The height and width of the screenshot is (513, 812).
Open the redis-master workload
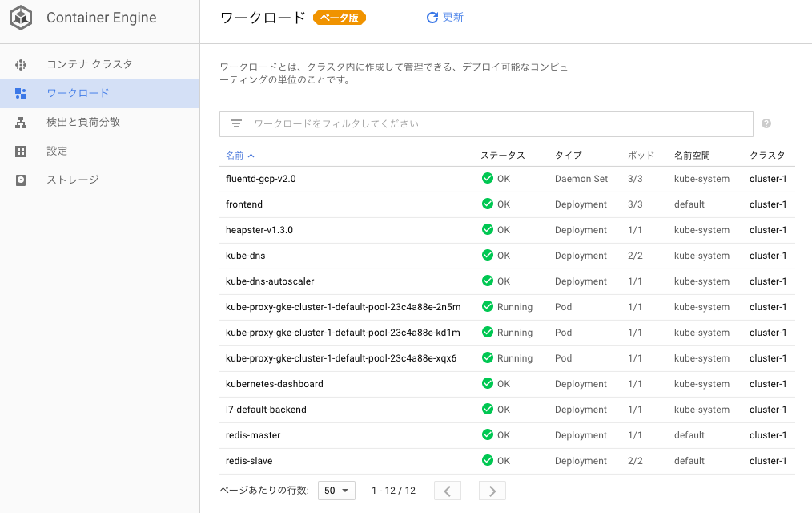[253, 435]
